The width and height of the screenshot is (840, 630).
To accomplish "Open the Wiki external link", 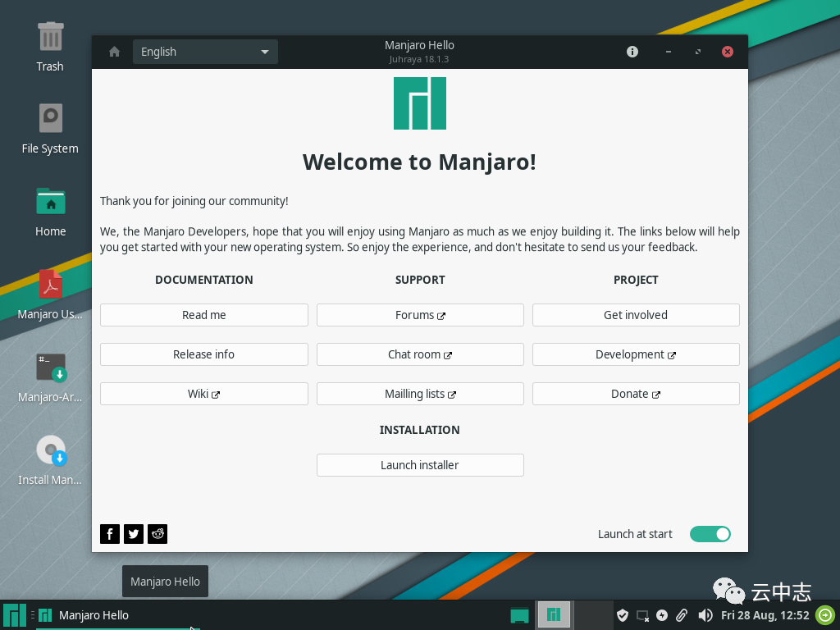I will point(204,394).
